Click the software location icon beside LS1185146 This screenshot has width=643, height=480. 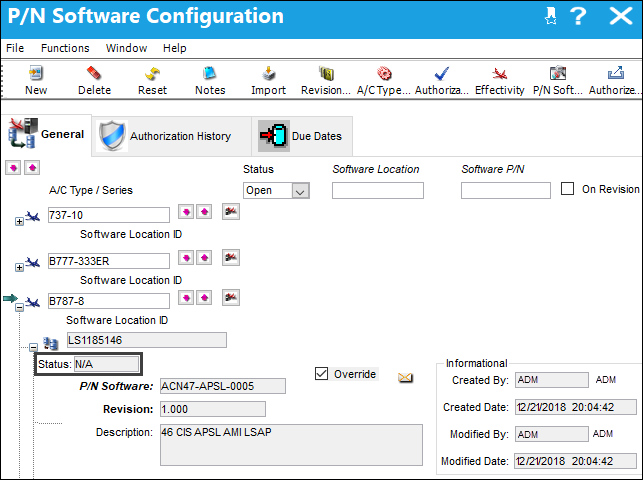point(50,344)
